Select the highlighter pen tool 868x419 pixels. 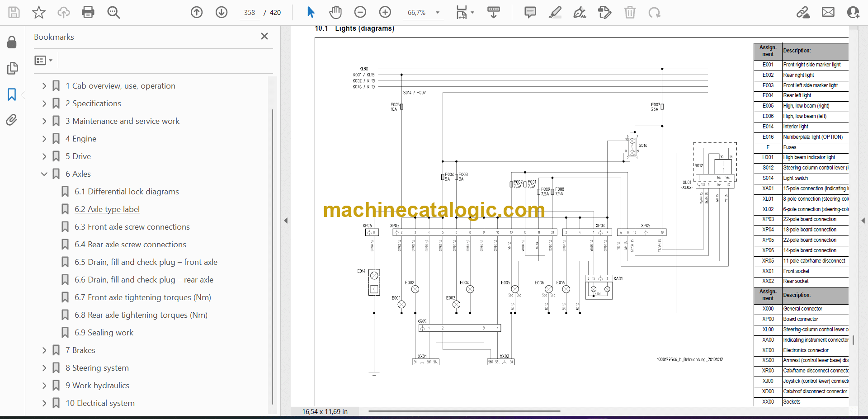(x=555, y=12)
